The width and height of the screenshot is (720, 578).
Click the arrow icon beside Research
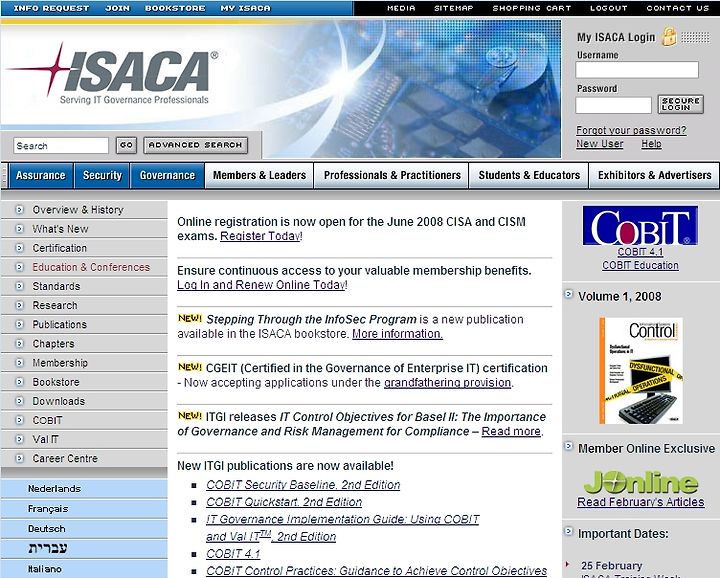tap(19, 305)
